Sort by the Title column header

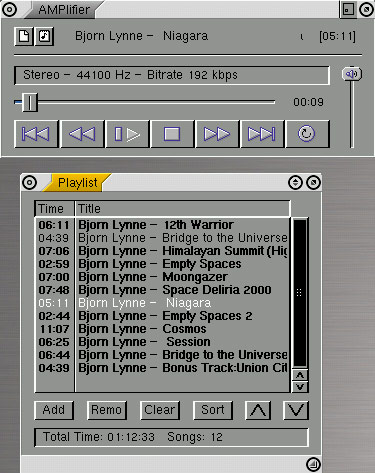(183, 209)
